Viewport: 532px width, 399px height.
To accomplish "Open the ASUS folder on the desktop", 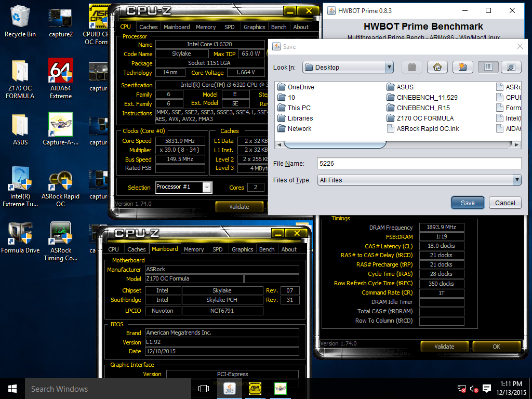I will click(20, 129).
